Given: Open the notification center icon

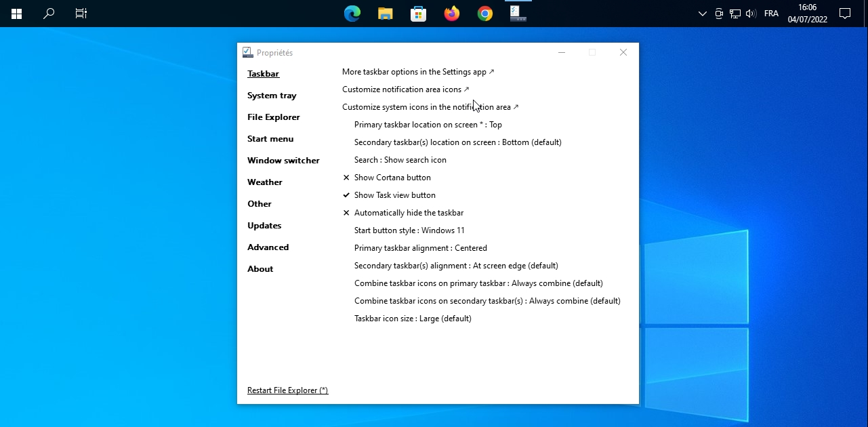Looking at the screenshot, I should 845,14.
